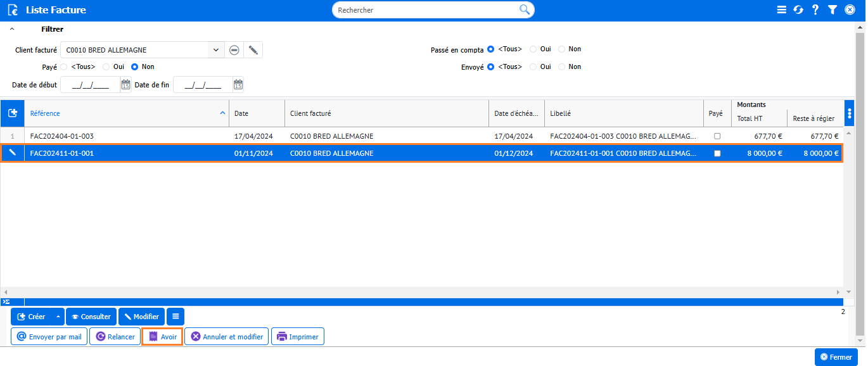Click Envoyer par mail button
The height and width of the screenshot is (366, 868).
(x=49, y=337)
